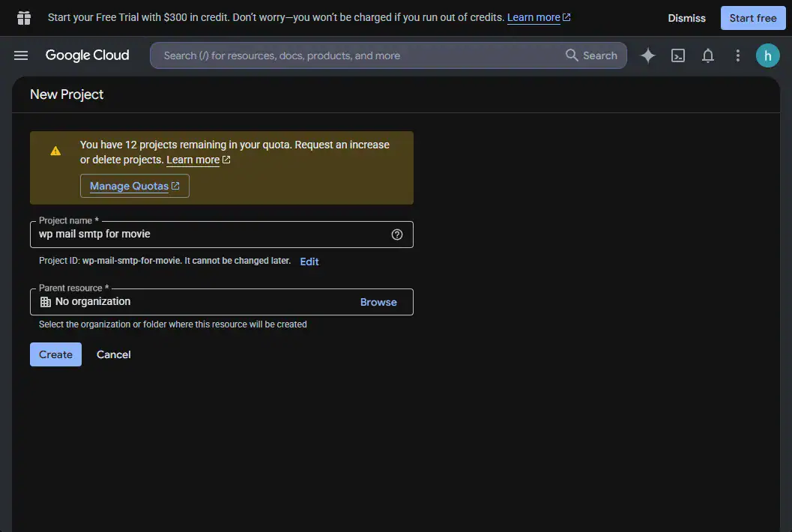This screenshot has height=532, width=792.
Task: Click the 'Select the organization or folder' hint text
Action: 173,324
